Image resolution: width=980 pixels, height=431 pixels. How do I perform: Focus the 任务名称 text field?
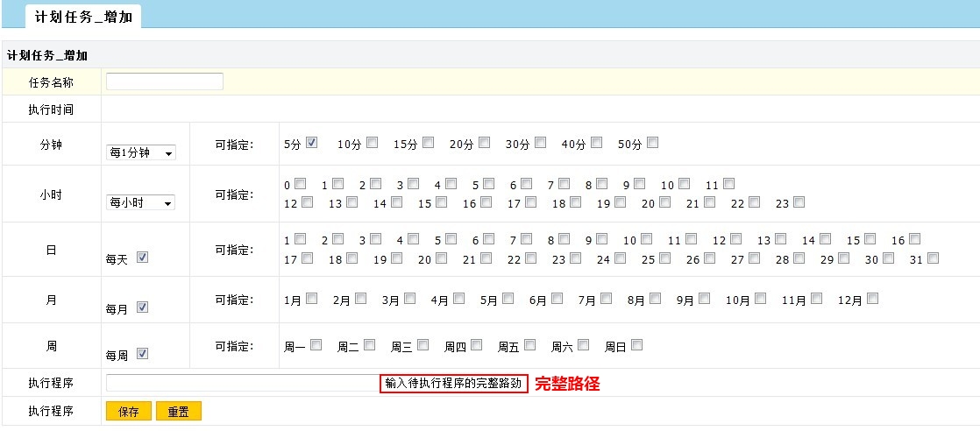pyautogui.click(x=165, y=82)
